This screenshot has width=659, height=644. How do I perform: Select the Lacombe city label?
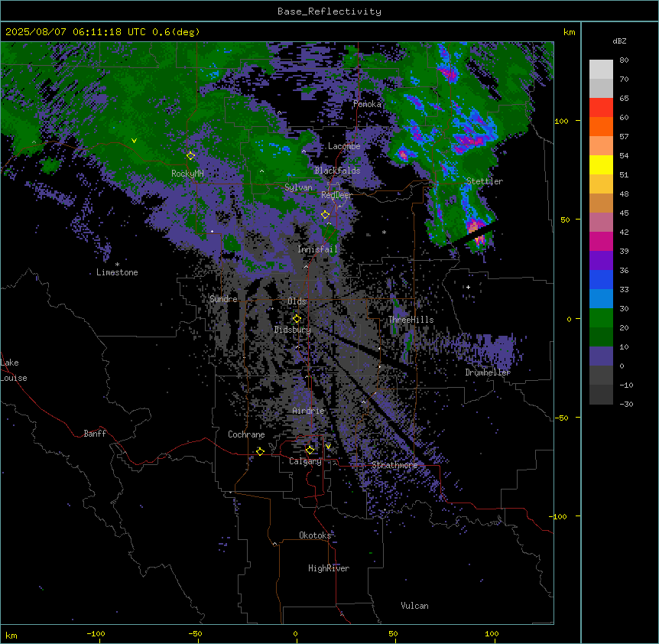click(x=344, y=146)
